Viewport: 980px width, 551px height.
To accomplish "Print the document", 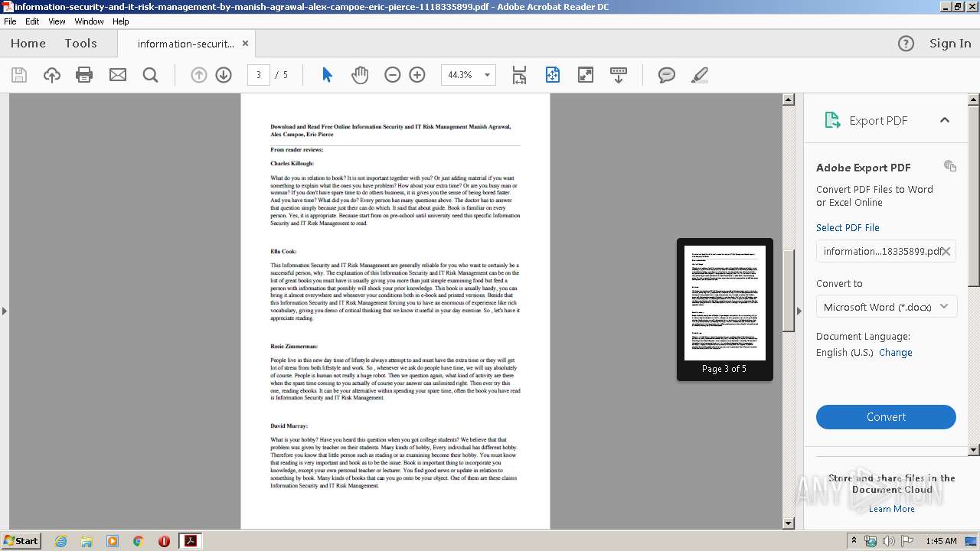I will 84,75.
